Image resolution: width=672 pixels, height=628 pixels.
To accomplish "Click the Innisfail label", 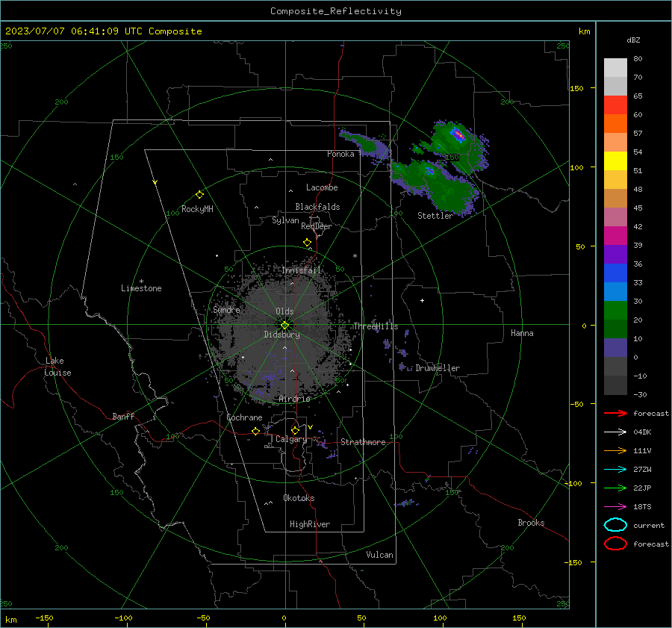I will [302, 270].
